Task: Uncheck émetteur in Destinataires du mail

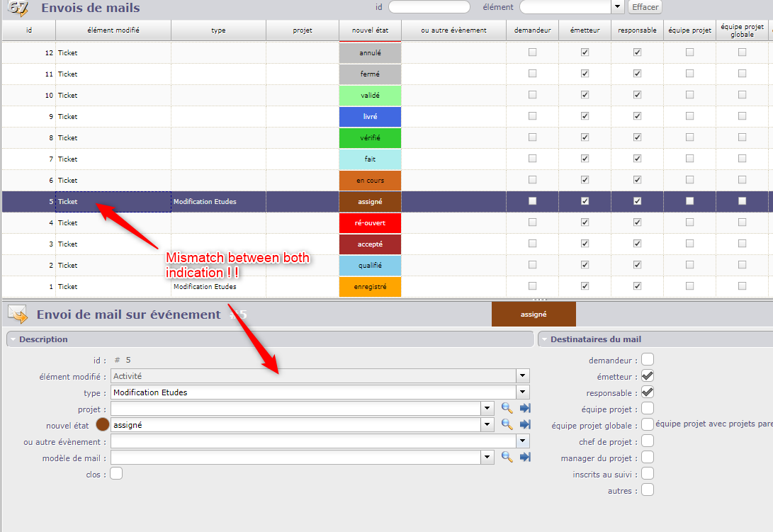Action: point(648,375)
